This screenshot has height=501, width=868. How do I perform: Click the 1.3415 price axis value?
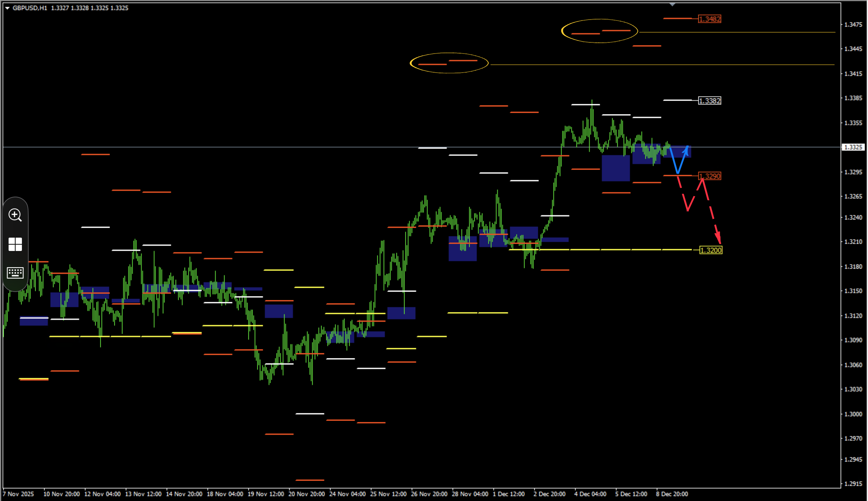(854, 74)
